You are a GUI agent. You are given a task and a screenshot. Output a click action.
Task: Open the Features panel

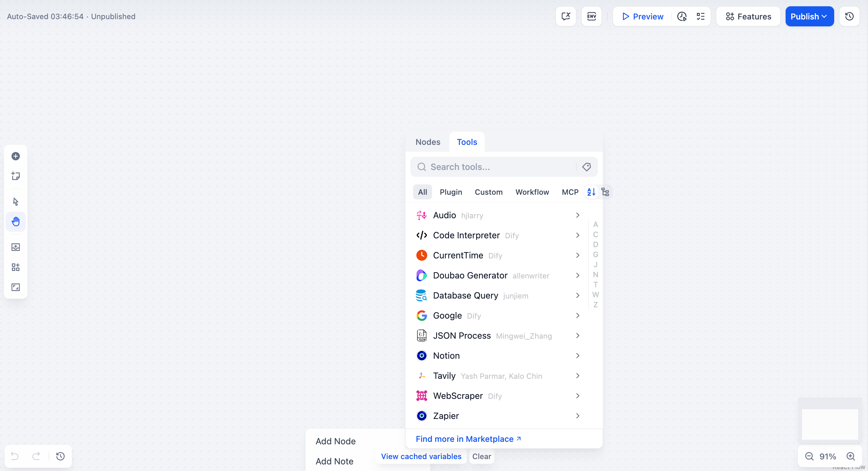pyautogui.click(x=748, y=16)
